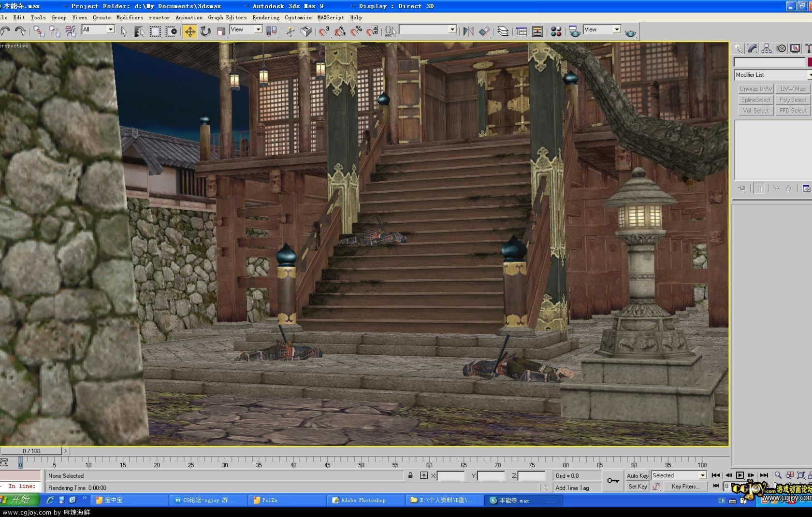
Task: Click the Align tool icon
Action: pos(484,31)
